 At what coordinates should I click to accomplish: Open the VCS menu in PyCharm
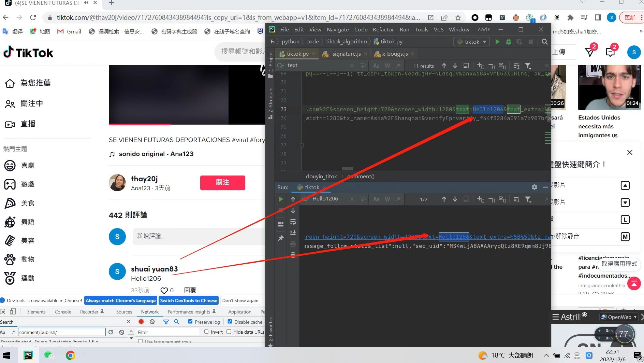click(x=439, y=30)
